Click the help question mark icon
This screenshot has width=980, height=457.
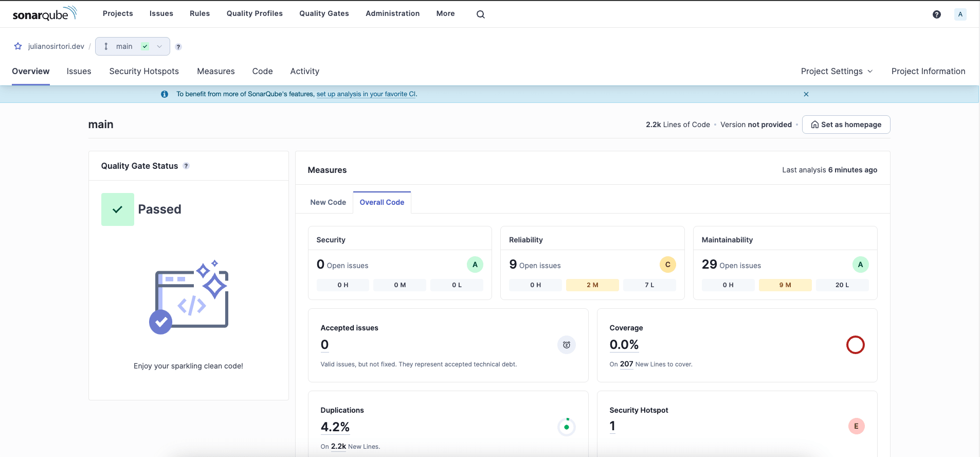tap(937, 14)
